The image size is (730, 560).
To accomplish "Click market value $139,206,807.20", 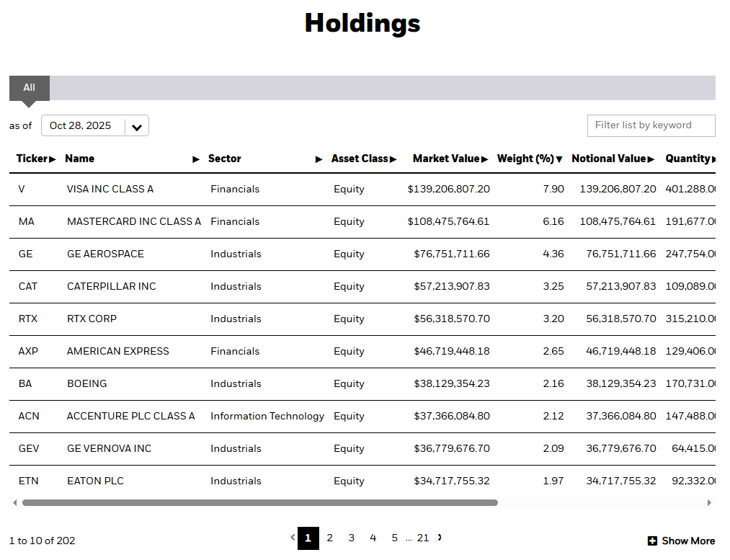I will 449,189.
